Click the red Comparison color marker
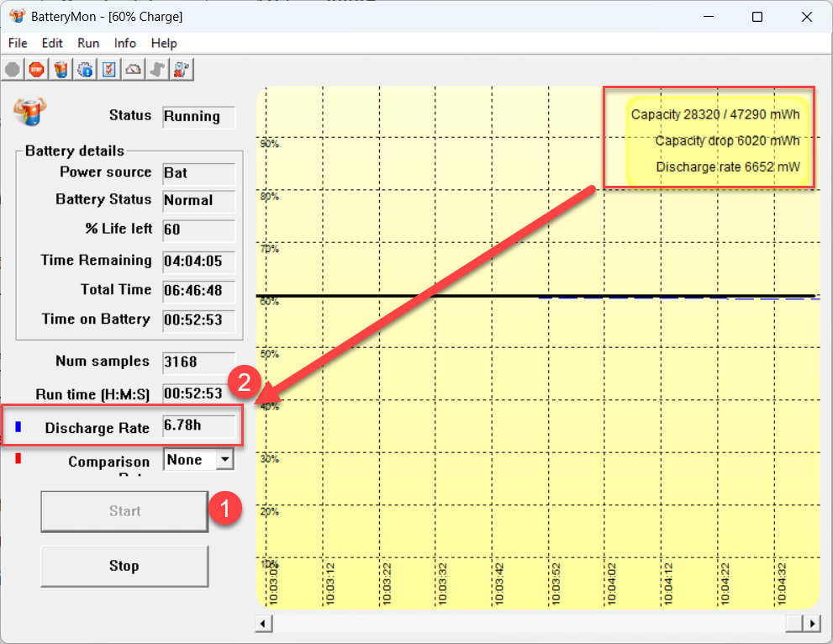 [x=18, y=458]
